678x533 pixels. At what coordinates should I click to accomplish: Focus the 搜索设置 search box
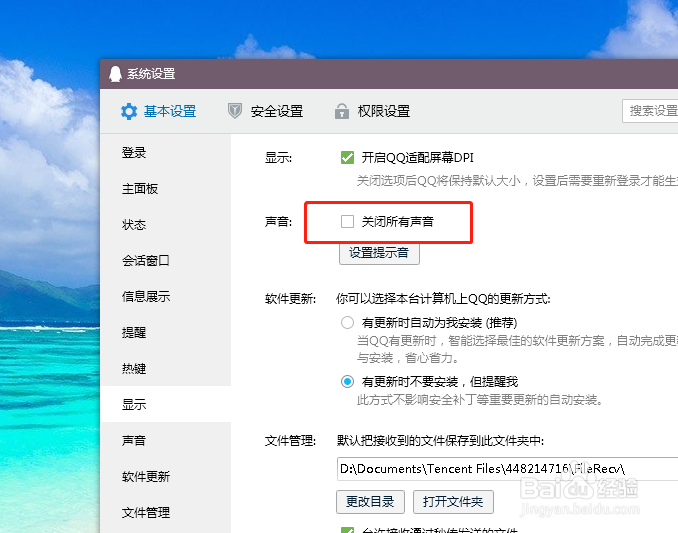650,111
